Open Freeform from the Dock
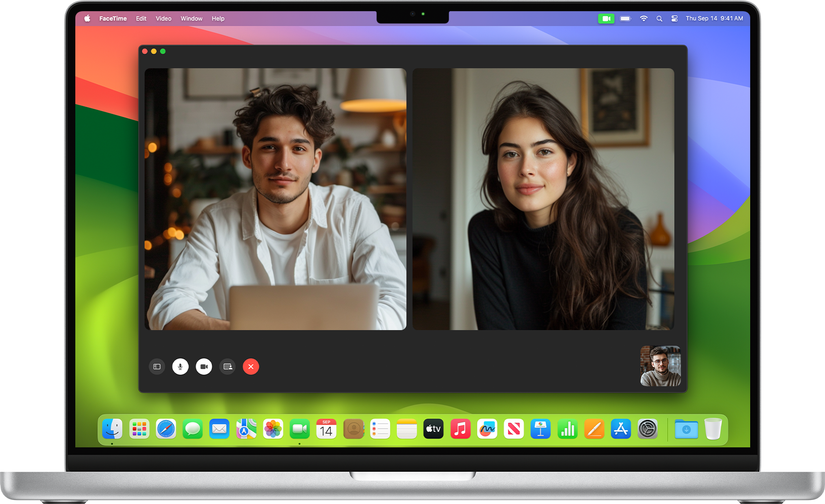Image resolution: width=825 pixels, height=504 pixels. pyautogui.click(x=487, y=429)
